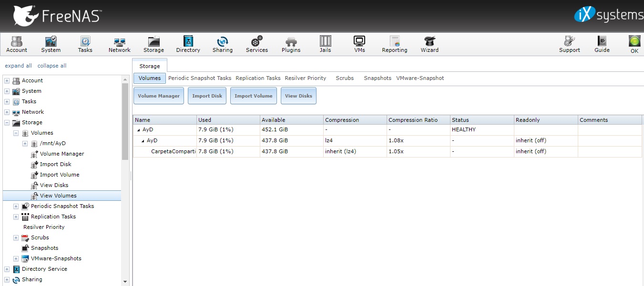The width and height of the screenshot is (644, 286).
Task: Select Resilver Priority in the sidebar tree
Action: click(x=44, y=227)
